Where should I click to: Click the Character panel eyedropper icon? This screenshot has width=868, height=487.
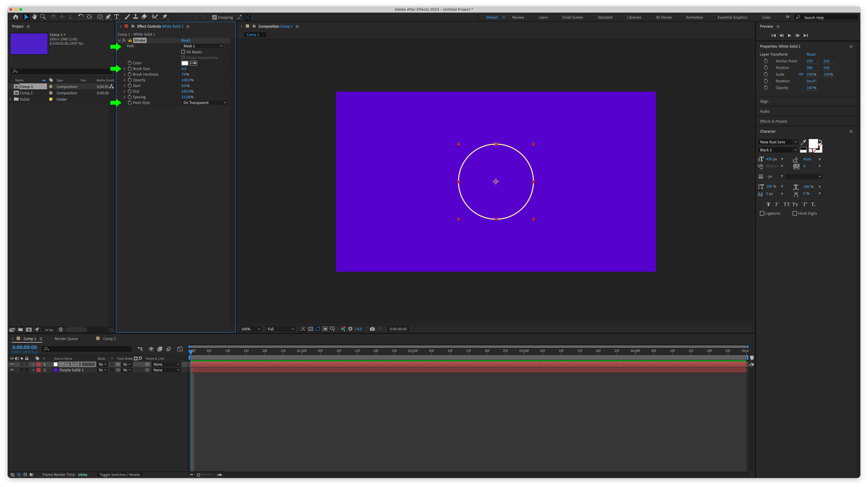[x=803, y=142]
